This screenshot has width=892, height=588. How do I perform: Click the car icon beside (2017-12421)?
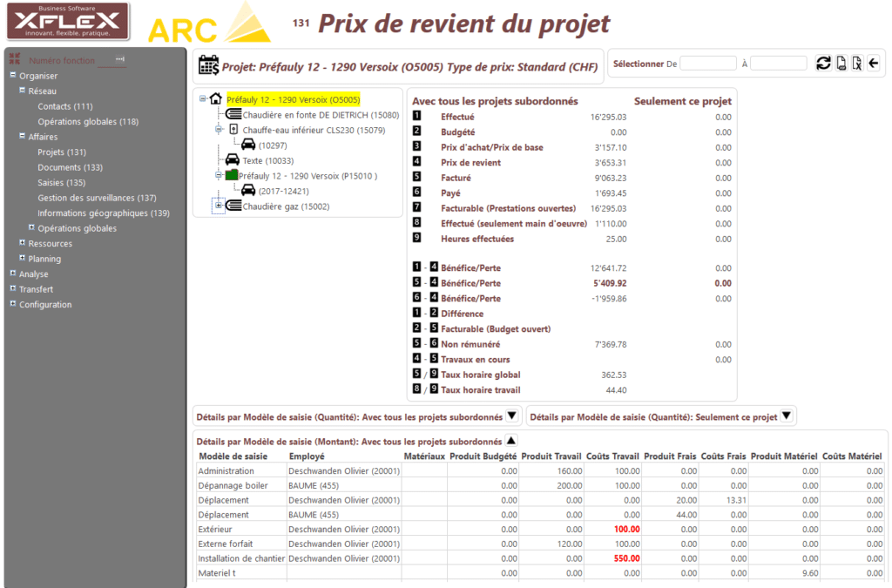[x=248, y=191]
